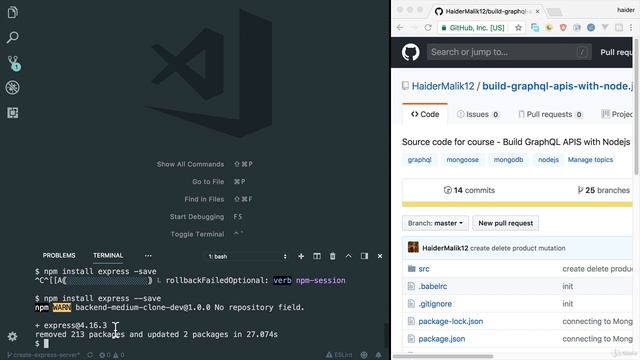640x360 pixels.
Task: Open the '1: bash' terminal selector dropdown
Action: pyautogui.click(x=247, y=256)
